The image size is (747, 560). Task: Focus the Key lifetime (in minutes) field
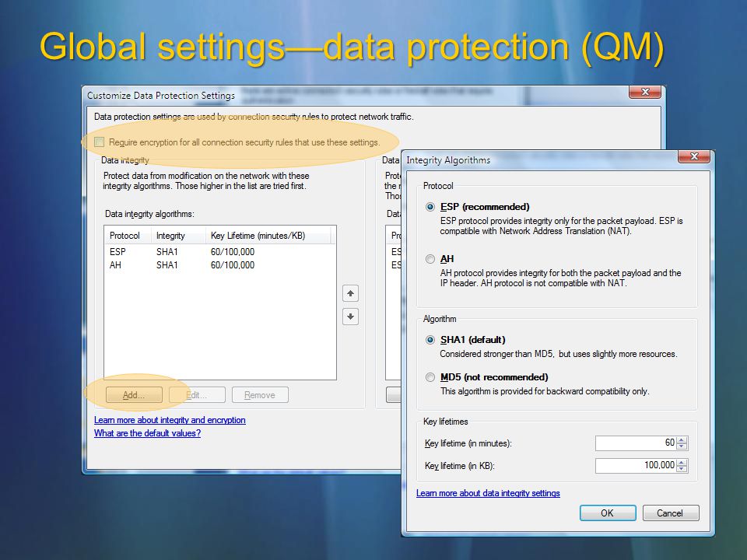coord(636,443)
